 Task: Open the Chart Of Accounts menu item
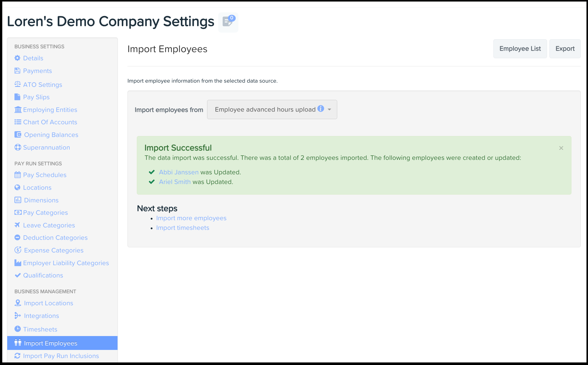50,122
